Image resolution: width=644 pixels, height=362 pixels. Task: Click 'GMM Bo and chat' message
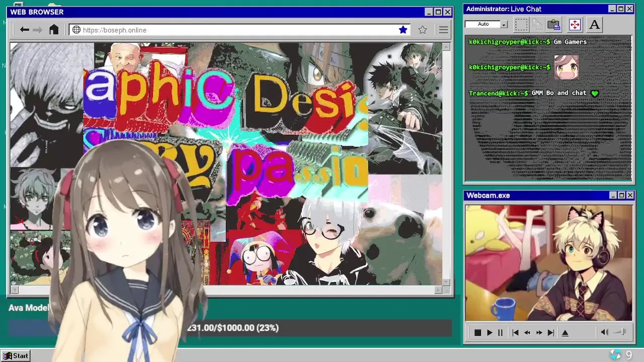click(x=559, y=93)
